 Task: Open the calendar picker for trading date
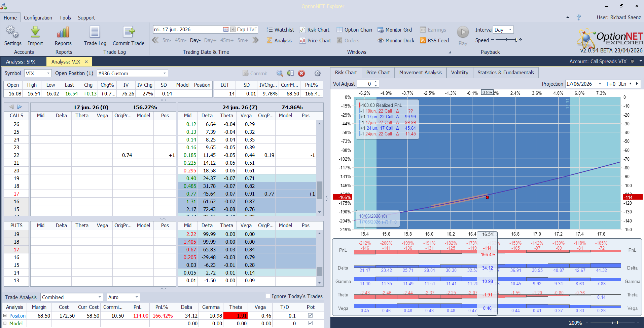(x=226, y=30)
